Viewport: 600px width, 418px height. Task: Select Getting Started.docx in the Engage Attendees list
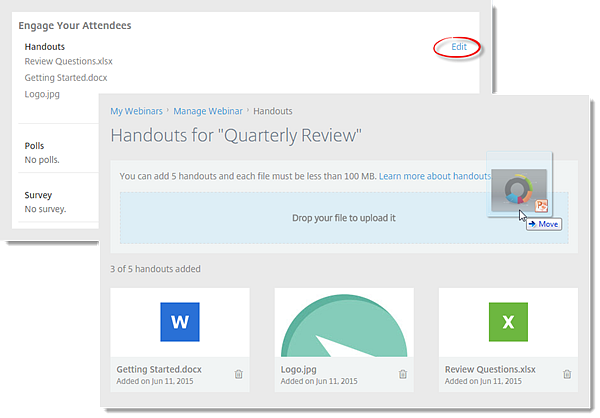coord(66,77)
